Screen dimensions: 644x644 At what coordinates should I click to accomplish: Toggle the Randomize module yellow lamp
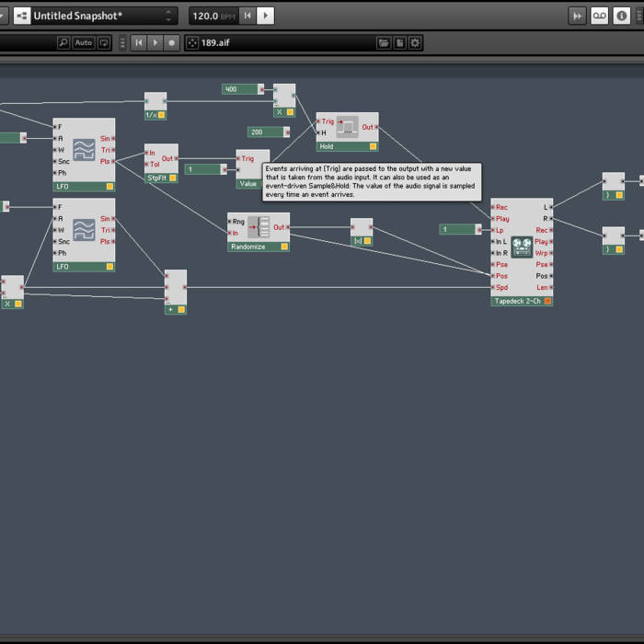[x=283, y=247]
